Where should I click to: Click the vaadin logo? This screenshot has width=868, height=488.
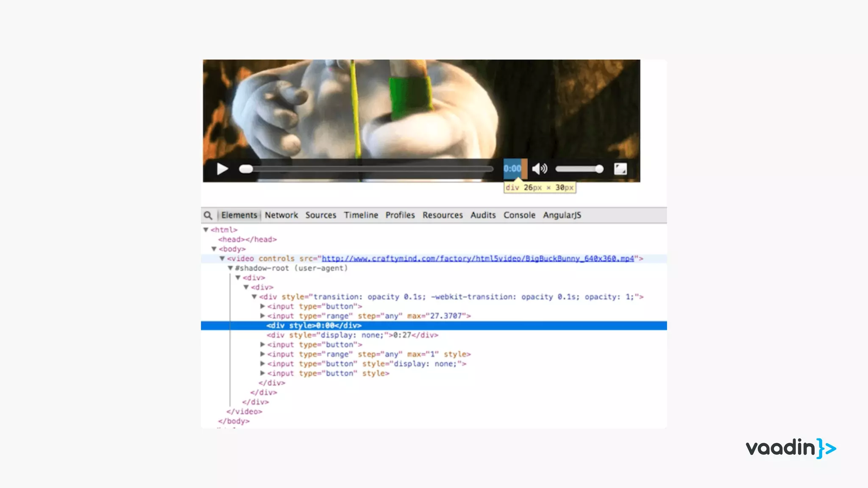tap(790, 448)
